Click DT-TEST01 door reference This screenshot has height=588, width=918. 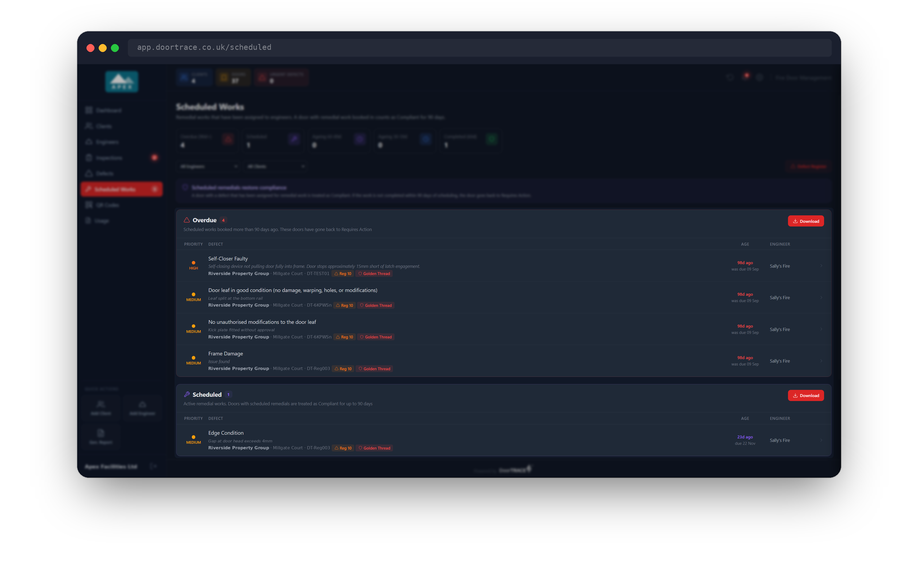[318, 274]
